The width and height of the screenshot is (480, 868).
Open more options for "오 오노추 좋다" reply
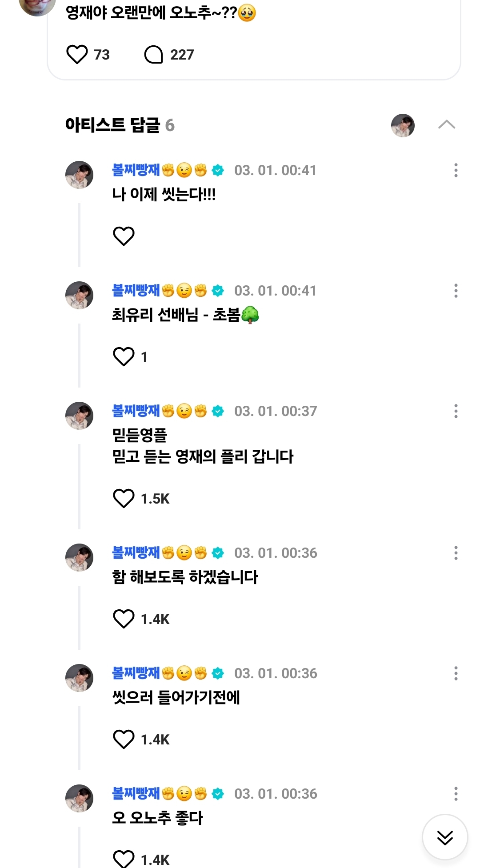(456, 794)
